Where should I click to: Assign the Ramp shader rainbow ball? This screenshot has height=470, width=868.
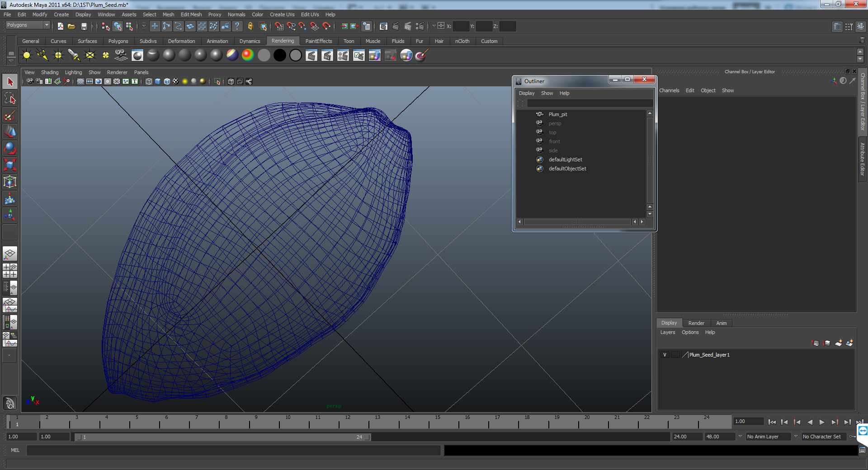(248, 56)
